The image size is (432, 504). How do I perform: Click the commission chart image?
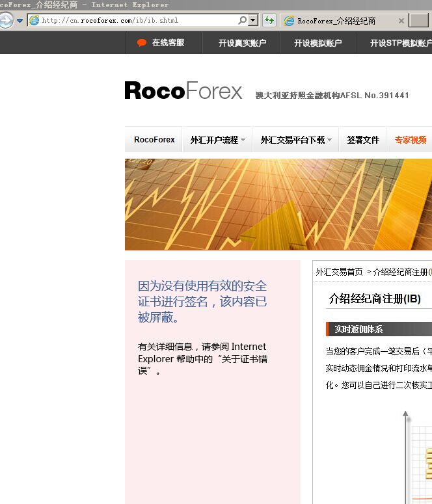pyautogui.click(x=418, y=457)
